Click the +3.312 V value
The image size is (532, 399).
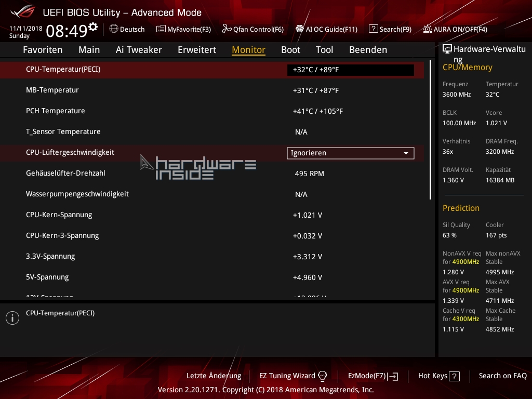[x=308, y=257]
